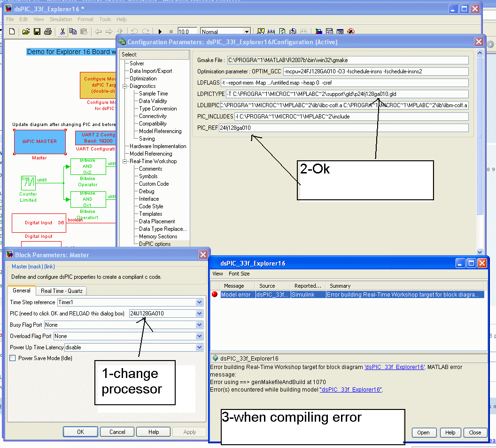The height and width of the screenshot is (448, 496).
Task: Click Help in Block Parameters dialog
Action: pyautogui.click(x=154, y=432)
